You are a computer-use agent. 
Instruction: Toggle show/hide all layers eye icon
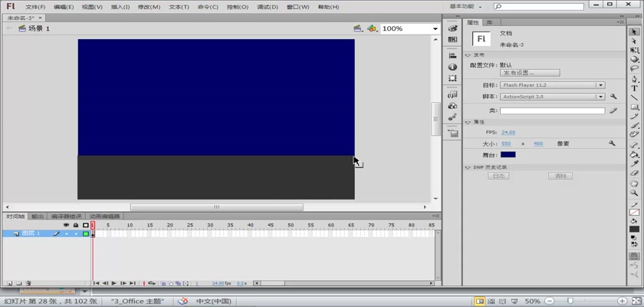pos(66,225)
